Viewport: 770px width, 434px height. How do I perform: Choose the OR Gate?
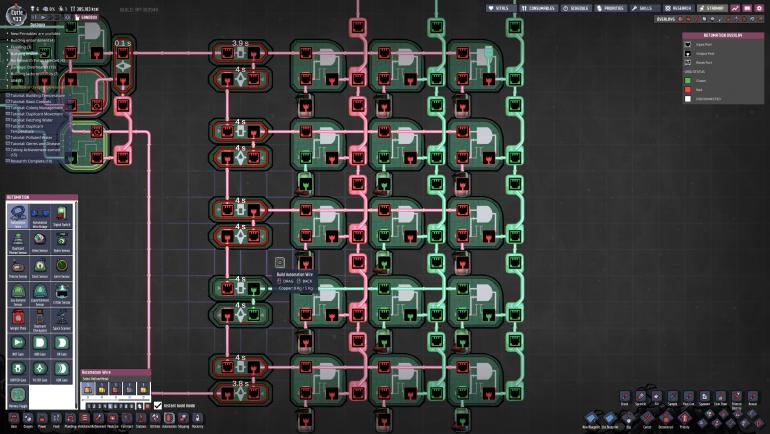click(61, 346)
